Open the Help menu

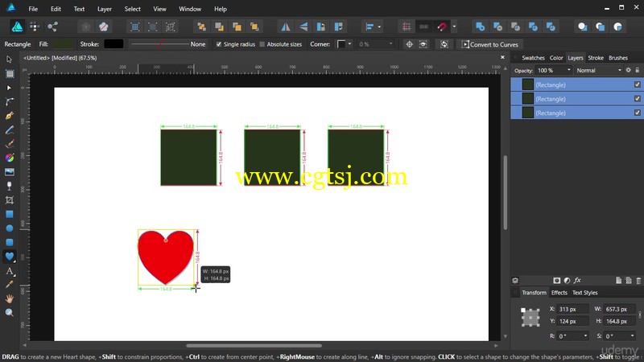220,9
